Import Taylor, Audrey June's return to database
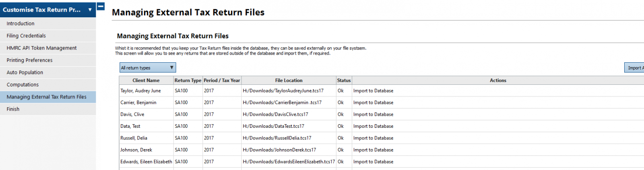Screen dimensions: 644x170 373,91
